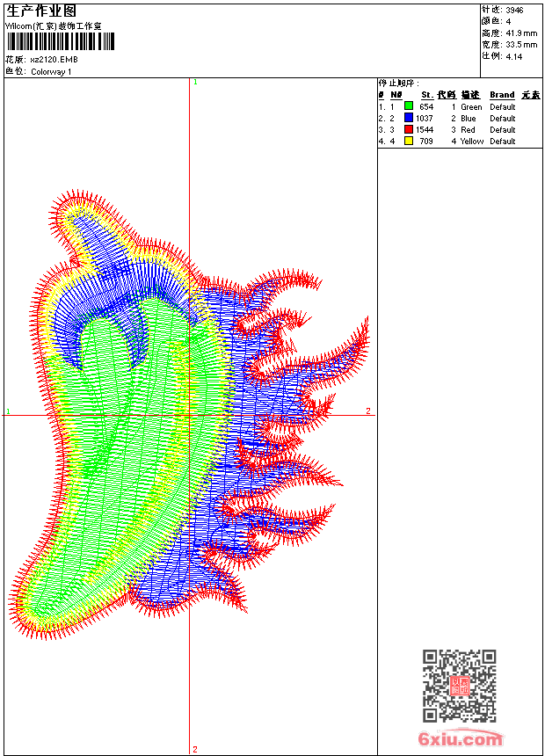Click the Brand column header

click(x=502, y=95)
